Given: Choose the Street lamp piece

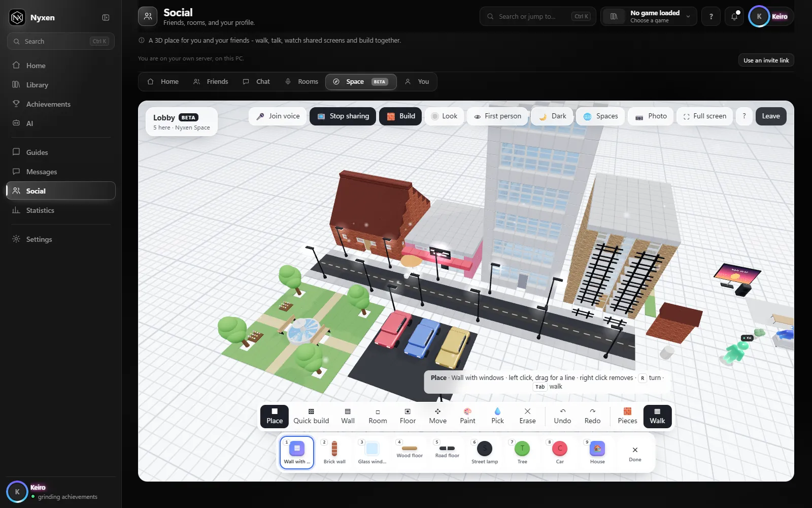Looking at the screenshot, I should coord(485,452).
